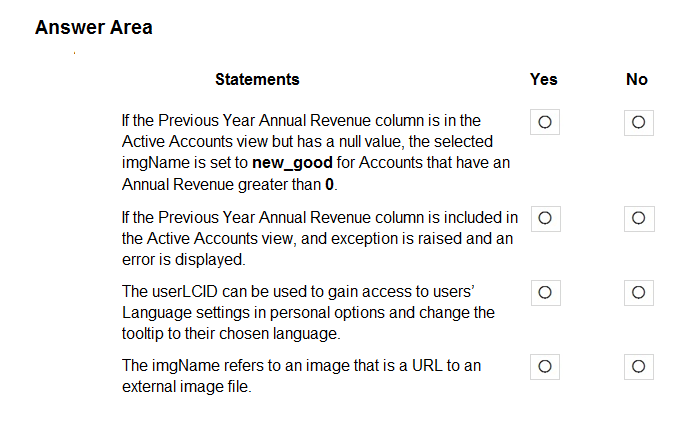Click the statement about exception and error displayed
This screenshot has width=699, height=424.
(x=320, y=238)
